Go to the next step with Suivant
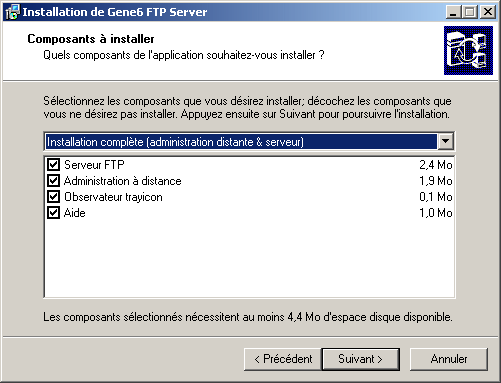This screenshot has height=383, width=501. click(361, 359)
